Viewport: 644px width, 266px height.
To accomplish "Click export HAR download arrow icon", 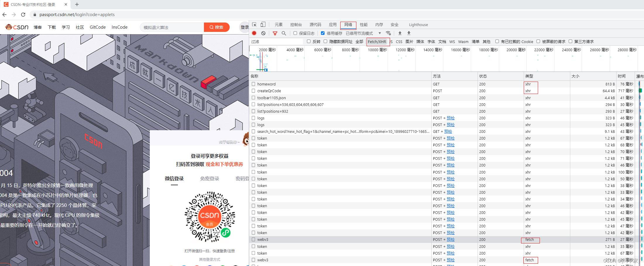I will coord(409,33).
